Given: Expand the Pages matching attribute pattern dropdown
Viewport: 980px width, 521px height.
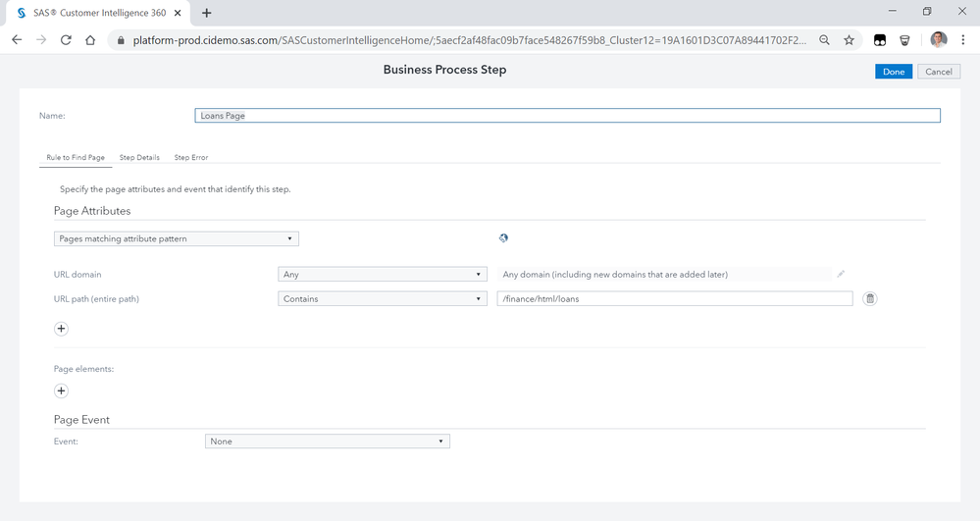Looking at the screenshot, I should (177, 238).
